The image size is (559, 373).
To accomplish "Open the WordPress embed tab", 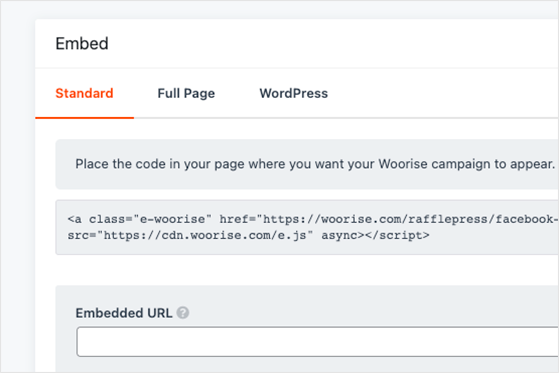I will 293,93.
